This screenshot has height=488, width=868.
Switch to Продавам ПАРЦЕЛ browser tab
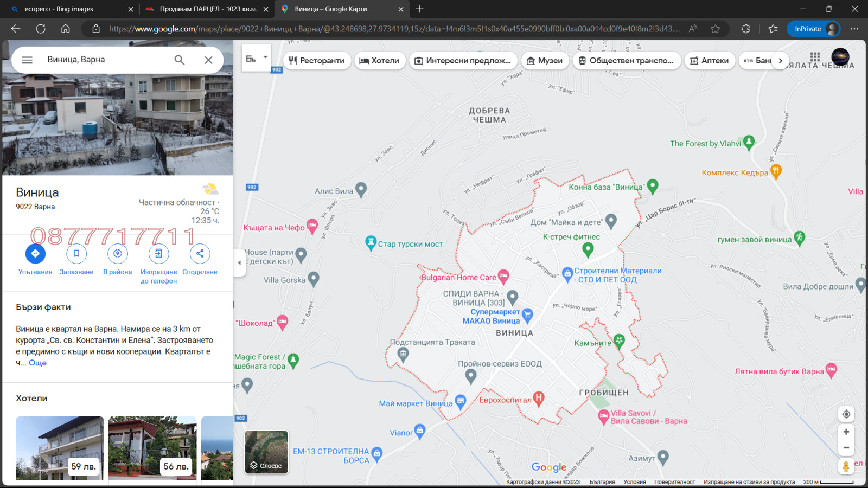pyautogui.click(x=206, y=9)
